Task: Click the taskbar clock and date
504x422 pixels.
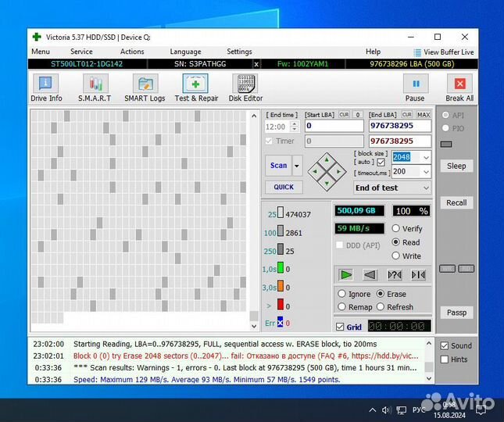Action: [x=449, y=410]
